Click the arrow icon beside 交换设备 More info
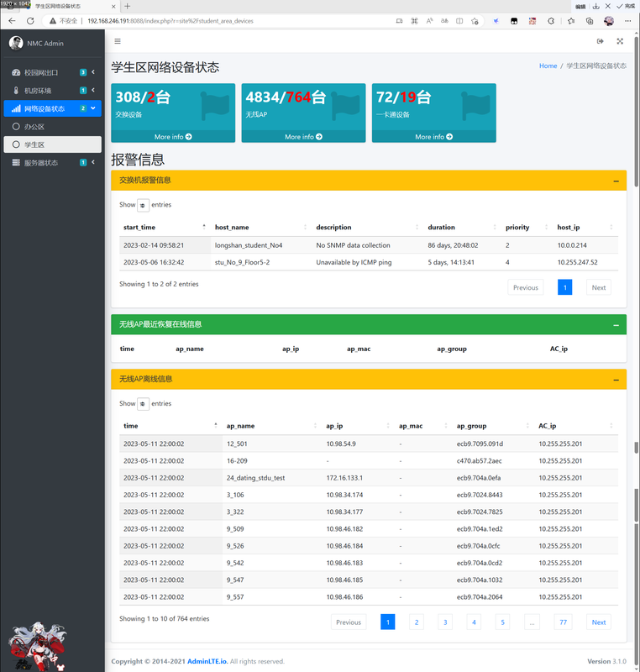The width and height of the screenshot is (640, 672). point(188,137)
